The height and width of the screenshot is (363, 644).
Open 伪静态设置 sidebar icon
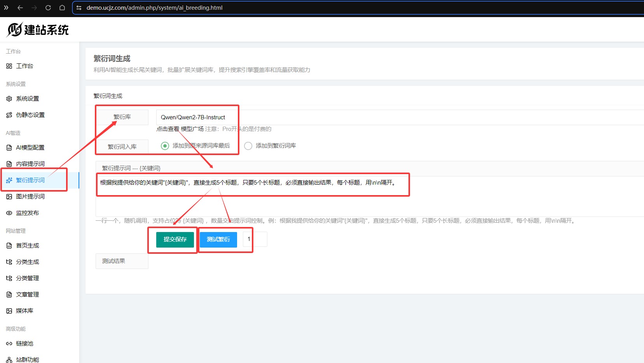(9, 115)
